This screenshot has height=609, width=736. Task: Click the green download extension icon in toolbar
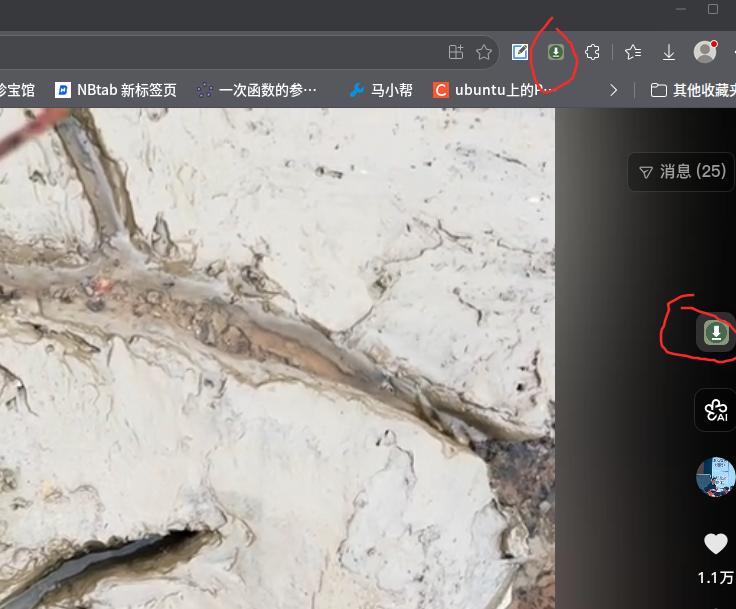(x=556, y=52)
